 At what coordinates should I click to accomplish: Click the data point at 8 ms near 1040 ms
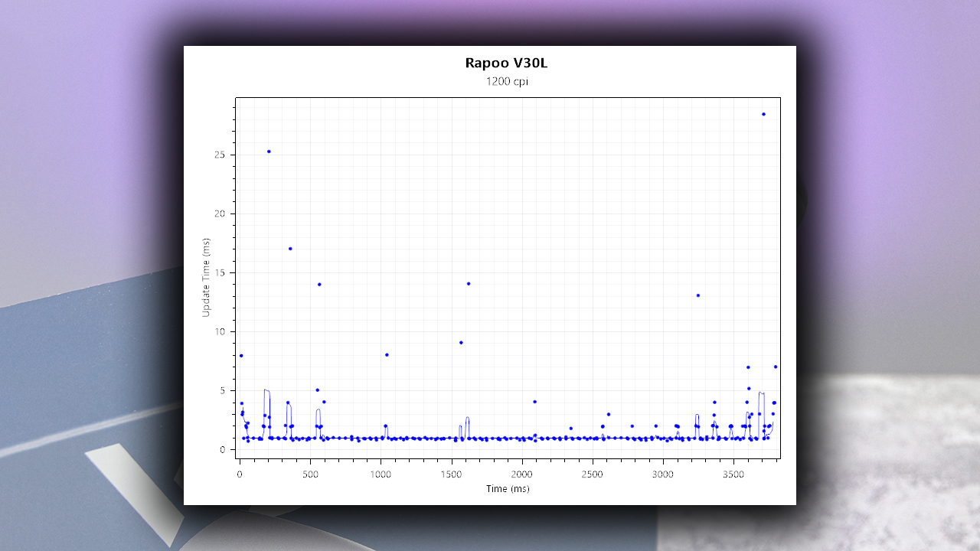[x=387, y=355]
